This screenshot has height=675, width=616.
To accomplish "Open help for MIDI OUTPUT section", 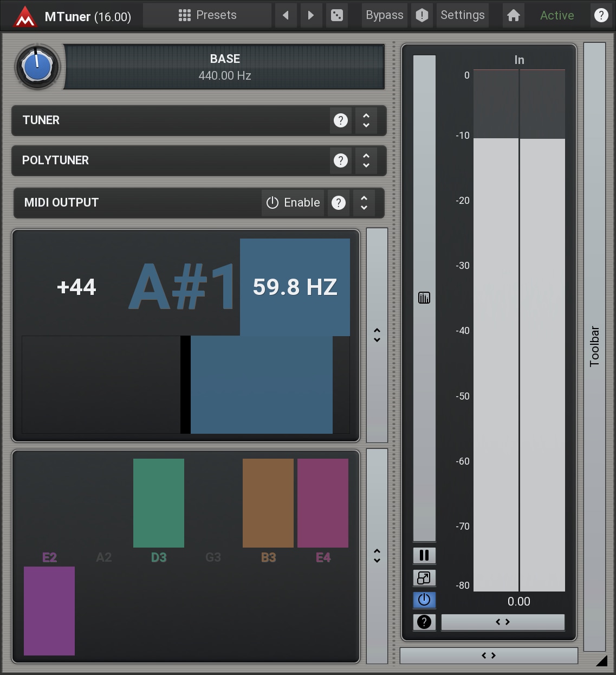I will point(339,203).
